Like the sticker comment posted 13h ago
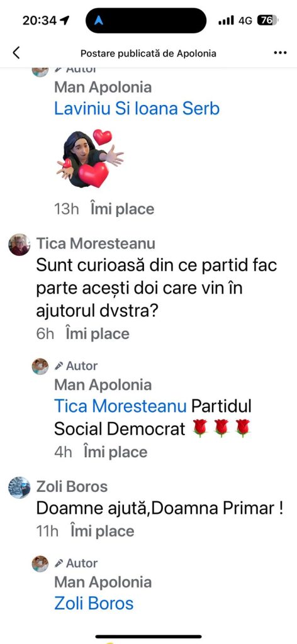The width and height of the screenshot is (297, 644). click(x=122, y=209)
